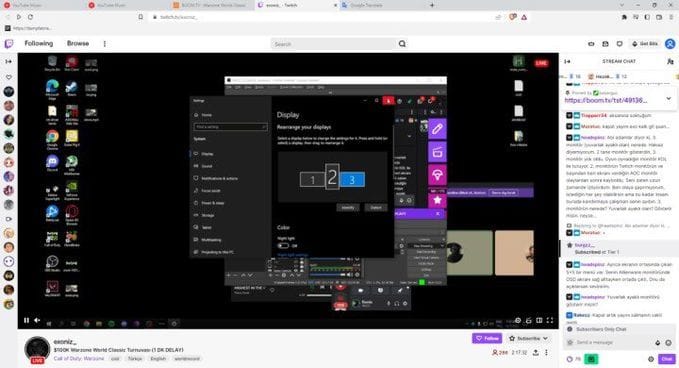
Task: Switch to the Google Translate tab
Action: pyautogui.click(x=380, y=5)
